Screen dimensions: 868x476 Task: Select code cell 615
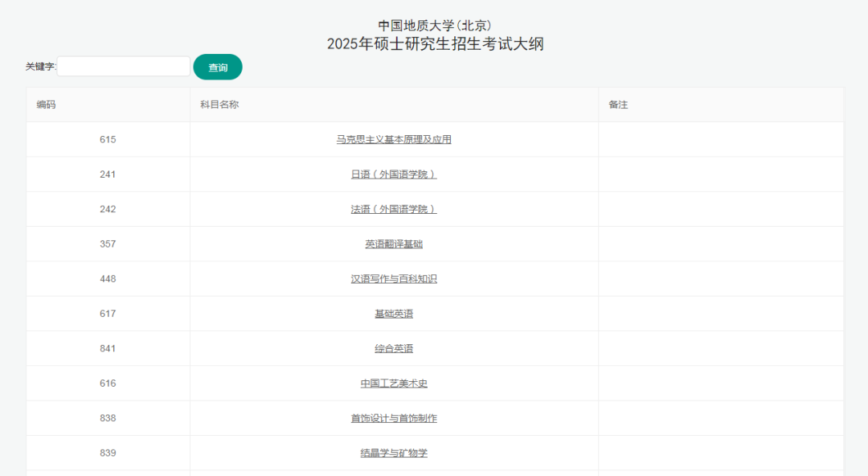[108, 140]
